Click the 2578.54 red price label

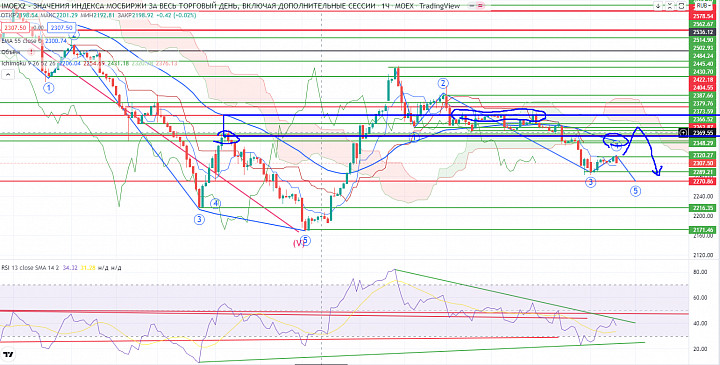click(x=704, y=16)
